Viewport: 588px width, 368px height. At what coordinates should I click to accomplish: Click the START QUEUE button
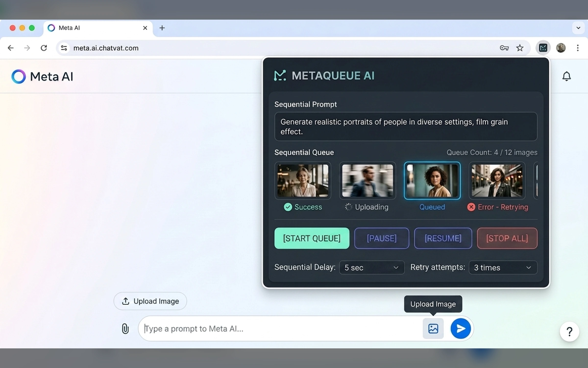312,238
